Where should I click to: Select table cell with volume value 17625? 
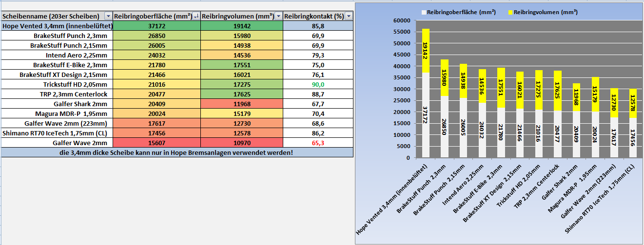click(241, 94)
